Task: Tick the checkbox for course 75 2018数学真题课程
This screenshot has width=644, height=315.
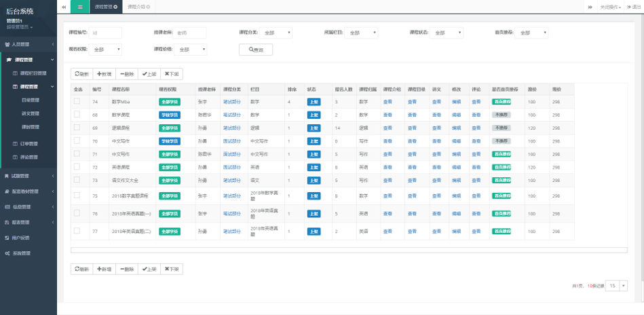Action: click(77, 195)
